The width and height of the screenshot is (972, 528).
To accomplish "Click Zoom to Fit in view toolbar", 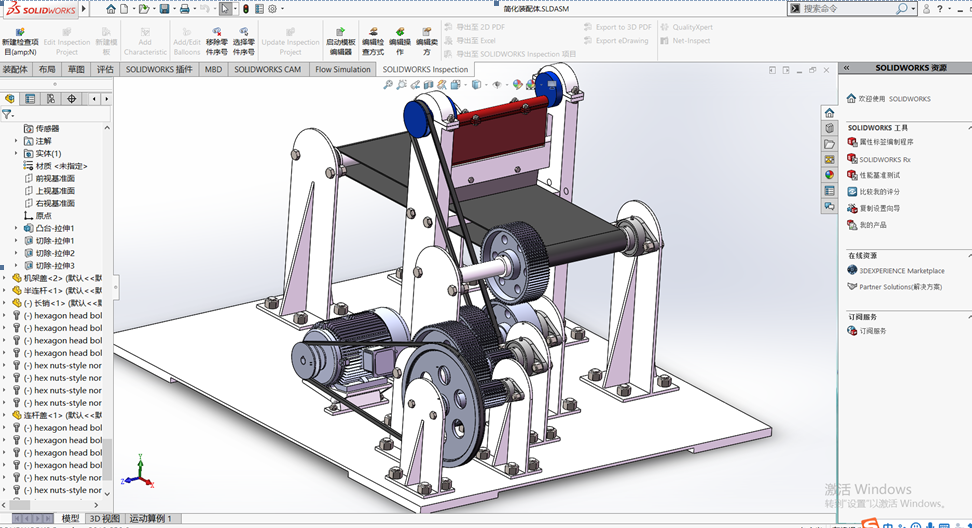I will [x=388, y=84].
